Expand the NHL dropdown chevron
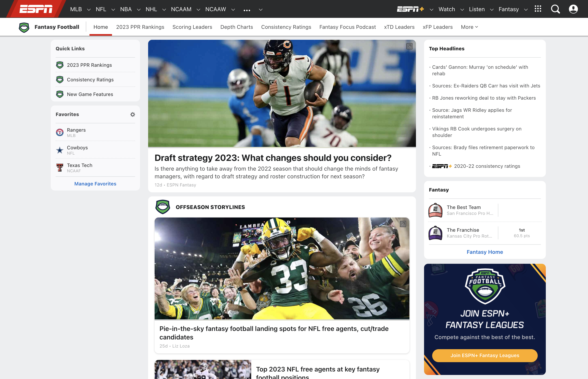Viewport: 588px width, 379px height. pos(164,10)
